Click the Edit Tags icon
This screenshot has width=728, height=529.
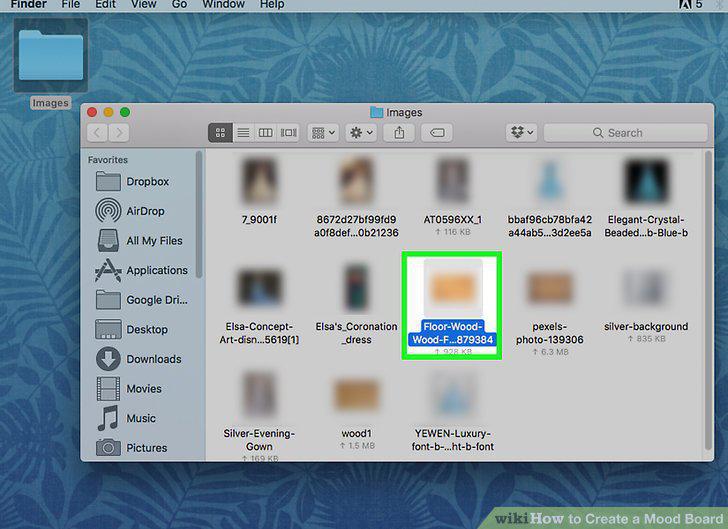pyautogui.click(x=437, y=133)
